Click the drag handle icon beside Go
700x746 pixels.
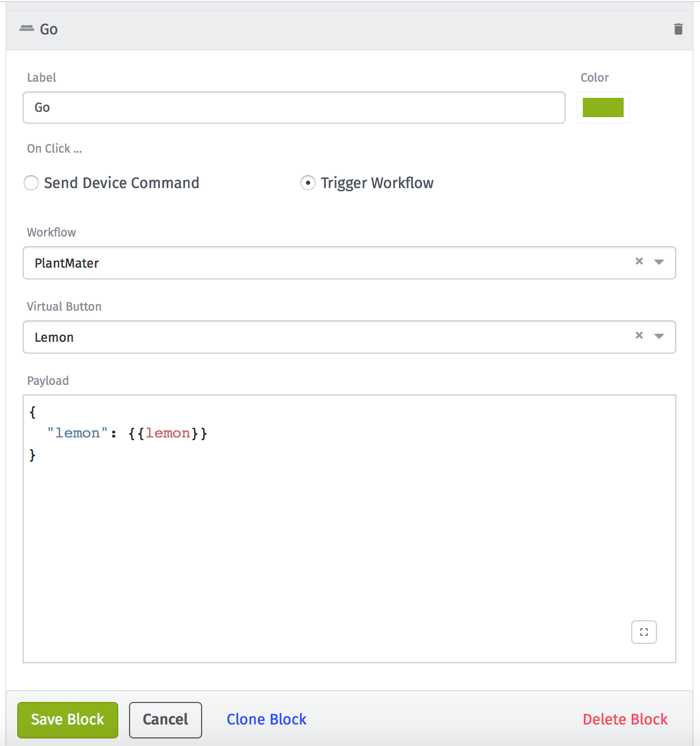26,28
